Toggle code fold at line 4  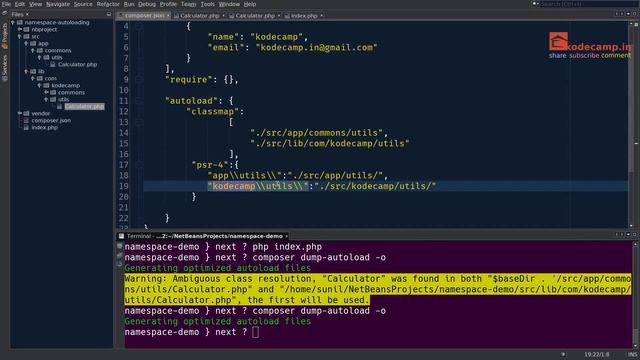(x=139, y=26)
